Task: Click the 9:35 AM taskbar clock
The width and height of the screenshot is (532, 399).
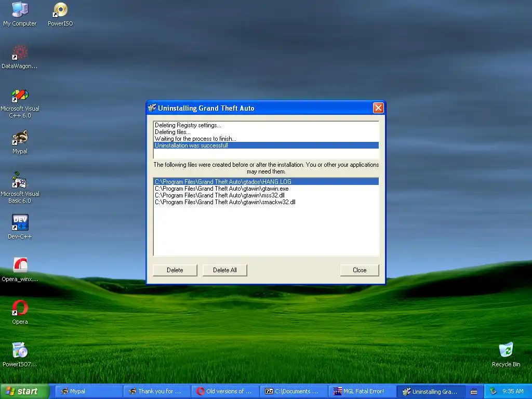Action: point(513,391)
